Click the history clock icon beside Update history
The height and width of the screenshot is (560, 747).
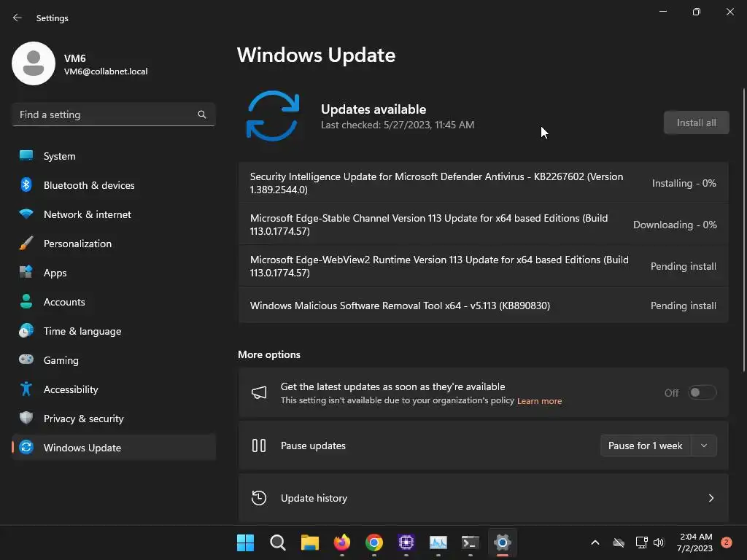click(259, 497)
